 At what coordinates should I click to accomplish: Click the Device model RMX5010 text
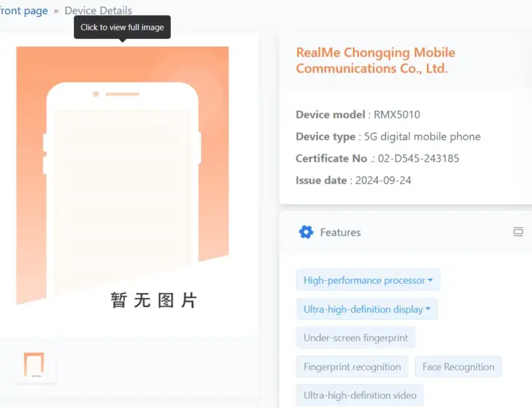point(397,115)
